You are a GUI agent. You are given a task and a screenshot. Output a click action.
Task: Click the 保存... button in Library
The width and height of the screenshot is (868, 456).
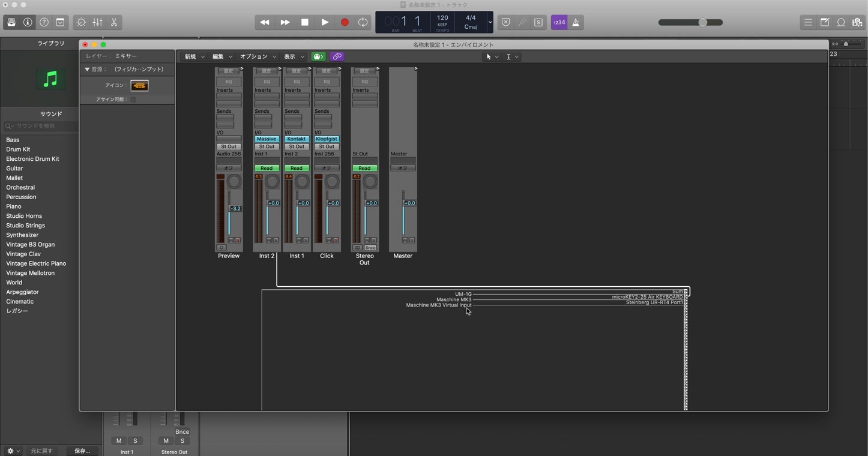coord(82,451)
